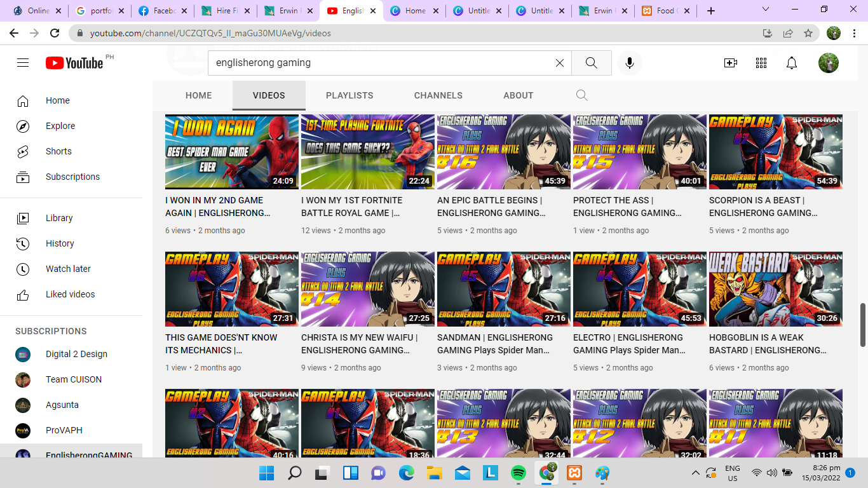Open Liked videos in the sidebar
868x488 pixels.
71,294
